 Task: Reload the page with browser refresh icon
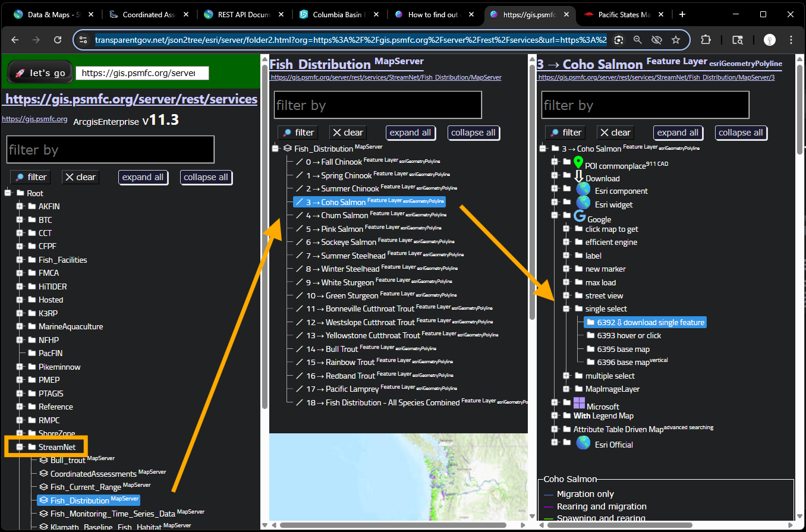58,40
